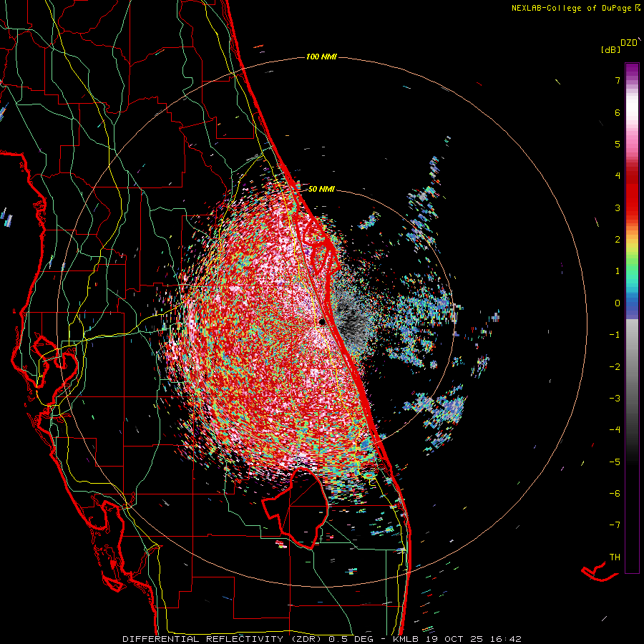
Task: Click the 19 OCT 25 16:42 timestamp
Action: [474, 639]
